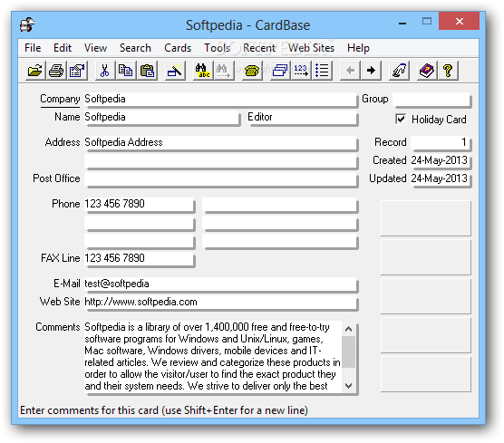Open the Recent menu
The image size is (504, 443).
(x=259, y=48)
